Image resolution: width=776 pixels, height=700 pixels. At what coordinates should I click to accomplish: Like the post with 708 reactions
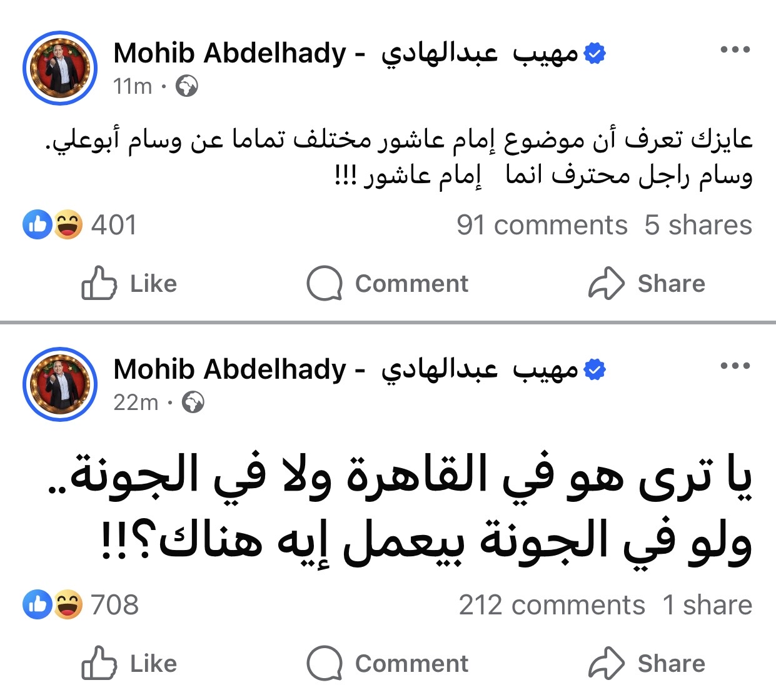coord(129,664)
